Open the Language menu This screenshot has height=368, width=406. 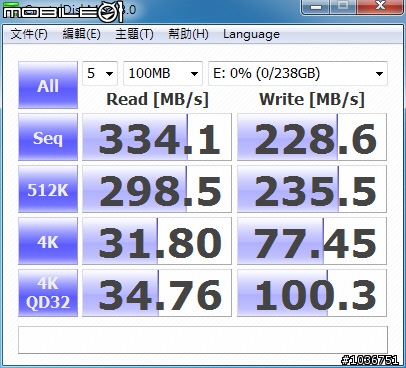251,34
